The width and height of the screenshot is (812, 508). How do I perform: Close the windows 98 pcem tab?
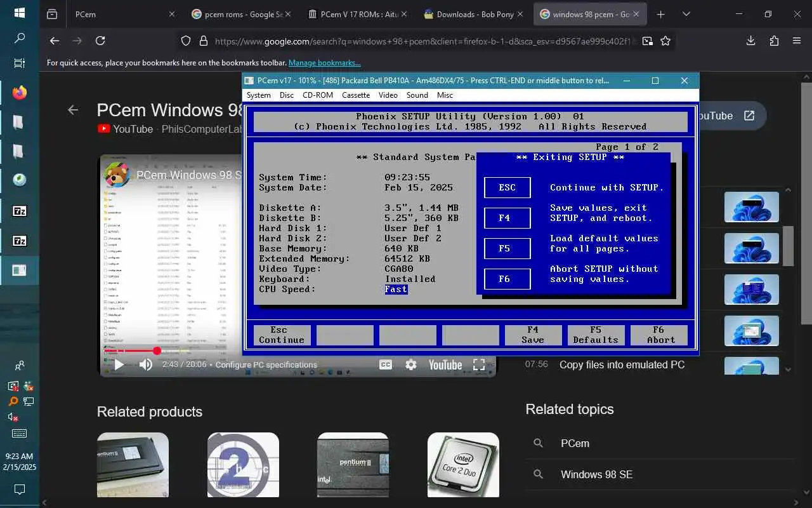pos(638,14)
